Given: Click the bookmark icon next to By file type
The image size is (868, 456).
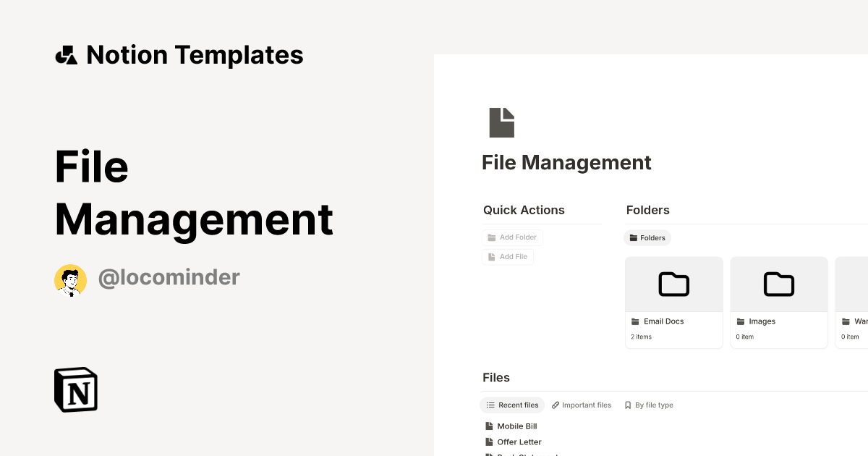Looking at the screenshot, I should pos(626,405).
